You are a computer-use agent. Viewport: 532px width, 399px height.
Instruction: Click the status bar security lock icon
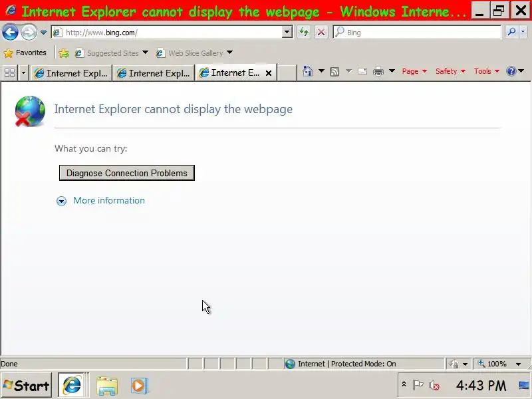click(x=454, y=364)
